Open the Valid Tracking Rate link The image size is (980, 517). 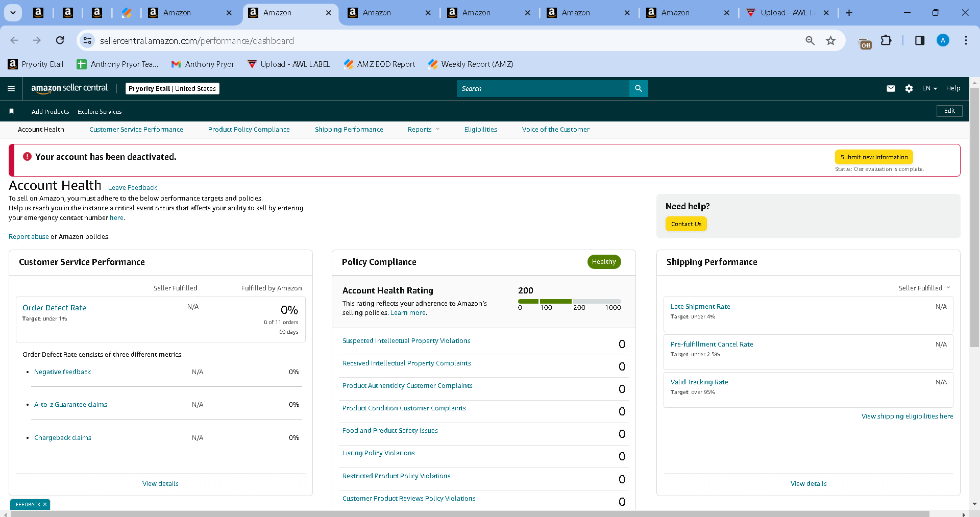click(699, 382)
